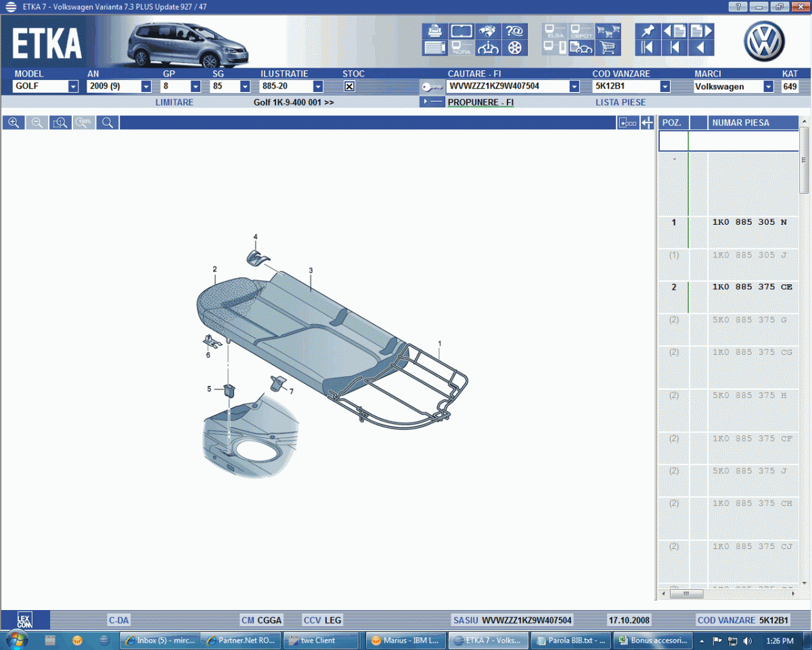
Task: Click the shopping cart icon
Action: point(608,48)
